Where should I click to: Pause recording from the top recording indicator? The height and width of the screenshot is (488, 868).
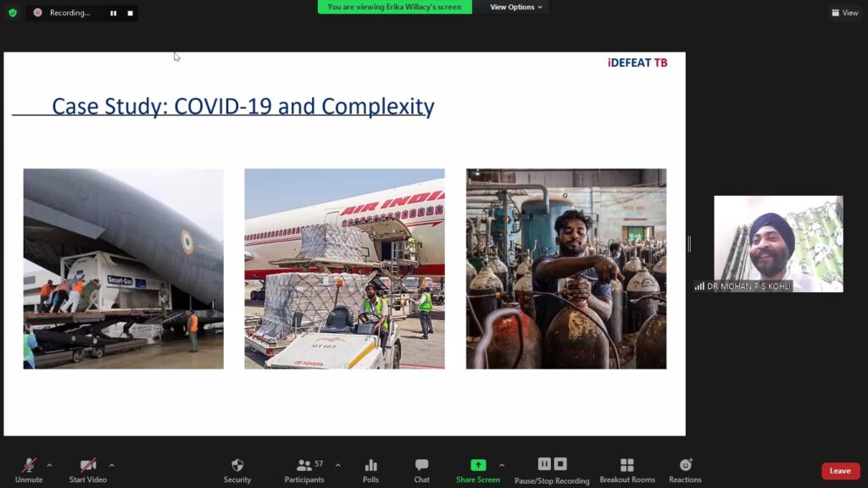click(x=113, y=13)
